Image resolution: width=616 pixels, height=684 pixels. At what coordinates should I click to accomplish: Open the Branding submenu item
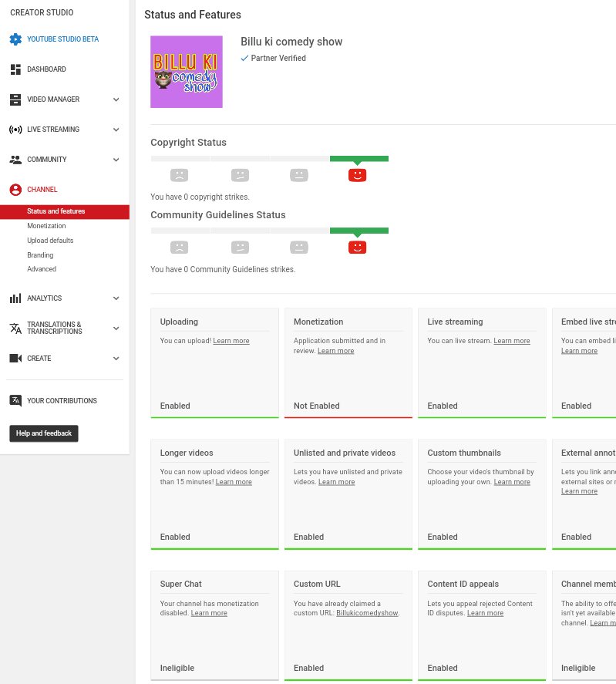40,255
